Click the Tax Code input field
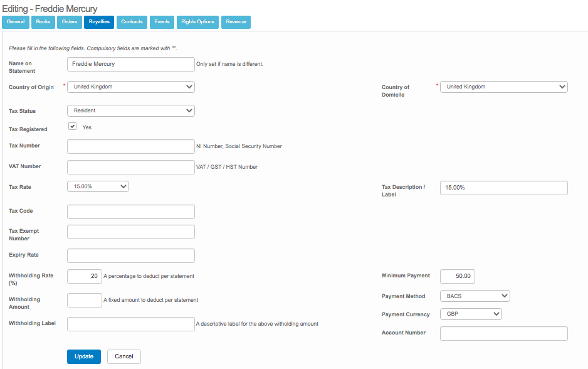 point(131,211)
